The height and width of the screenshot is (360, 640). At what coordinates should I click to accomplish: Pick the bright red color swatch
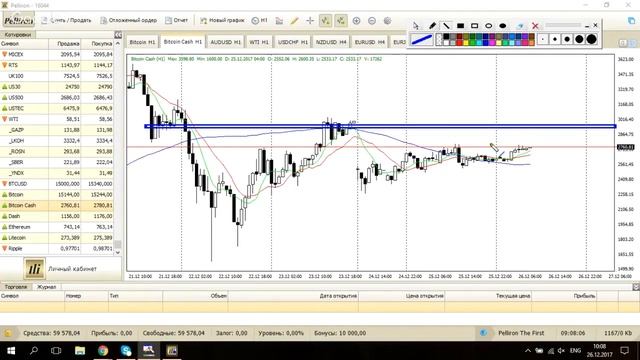(459, 43)
